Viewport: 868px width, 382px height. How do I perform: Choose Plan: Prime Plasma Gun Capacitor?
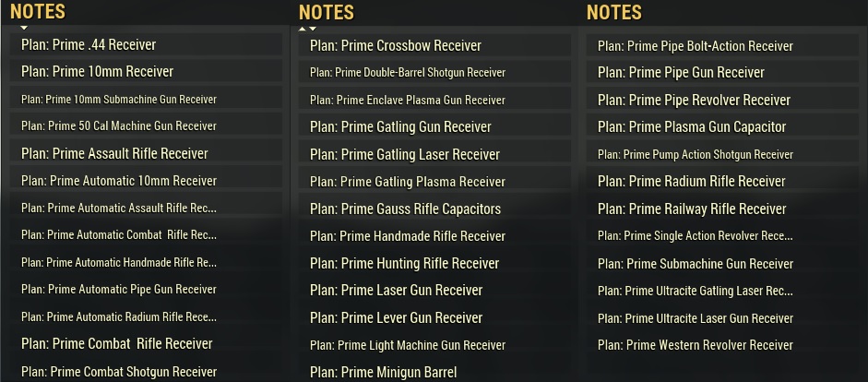(692, 126)
